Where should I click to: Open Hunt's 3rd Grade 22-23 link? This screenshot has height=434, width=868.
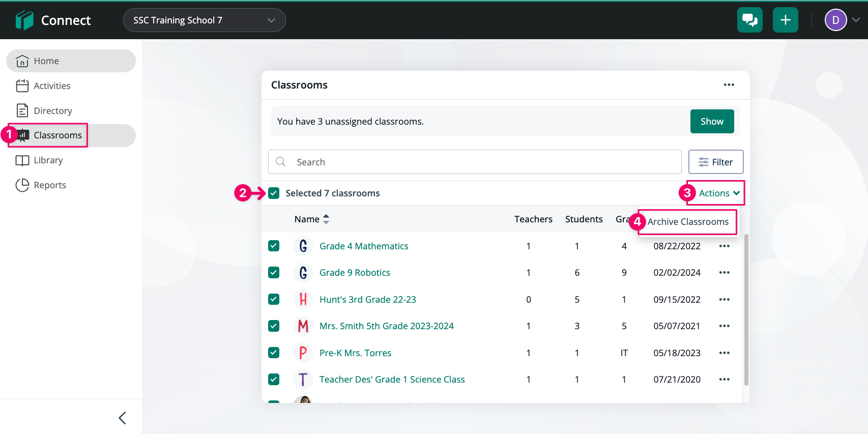(368, 300)
